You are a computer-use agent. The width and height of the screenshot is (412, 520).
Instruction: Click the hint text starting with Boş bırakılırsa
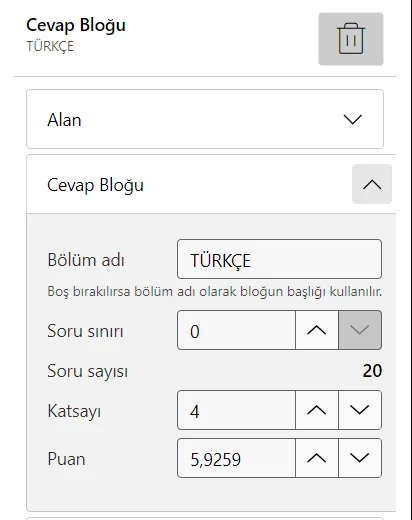pos(215,292)
